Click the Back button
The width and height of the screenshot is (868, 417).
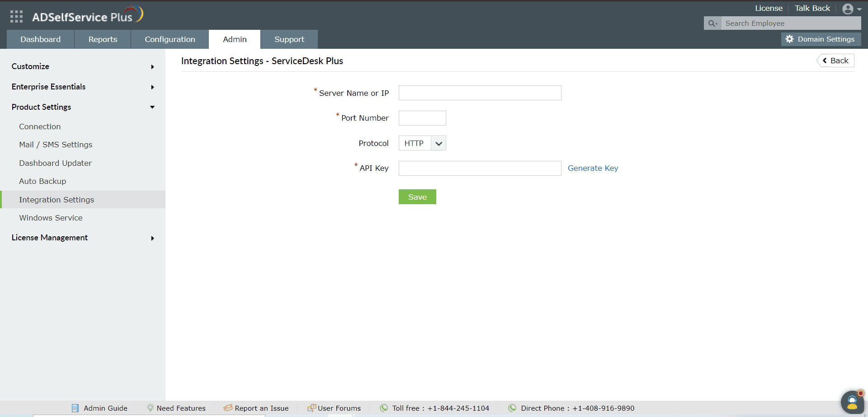click(x=835, y=60)
